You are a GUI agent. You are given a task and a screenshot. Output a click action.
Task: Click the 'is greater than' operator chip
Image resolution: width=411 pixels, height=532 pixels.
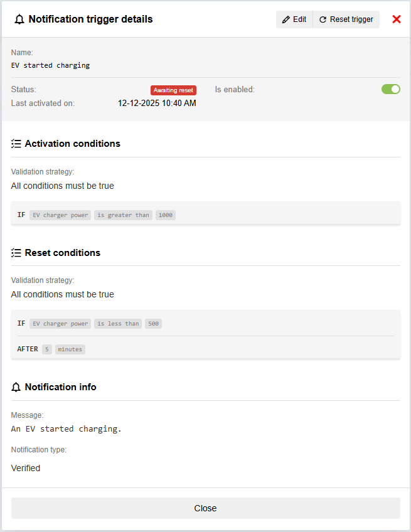pyautogui.click(x=123, y=215)
